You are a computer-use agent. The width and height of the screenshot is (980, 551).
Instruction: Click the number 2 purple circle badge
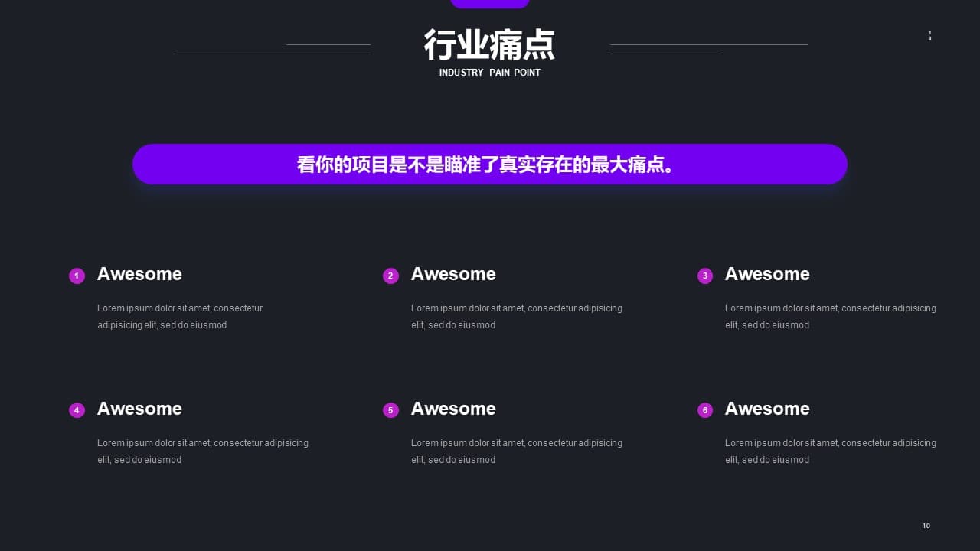(x=390, y=275)
